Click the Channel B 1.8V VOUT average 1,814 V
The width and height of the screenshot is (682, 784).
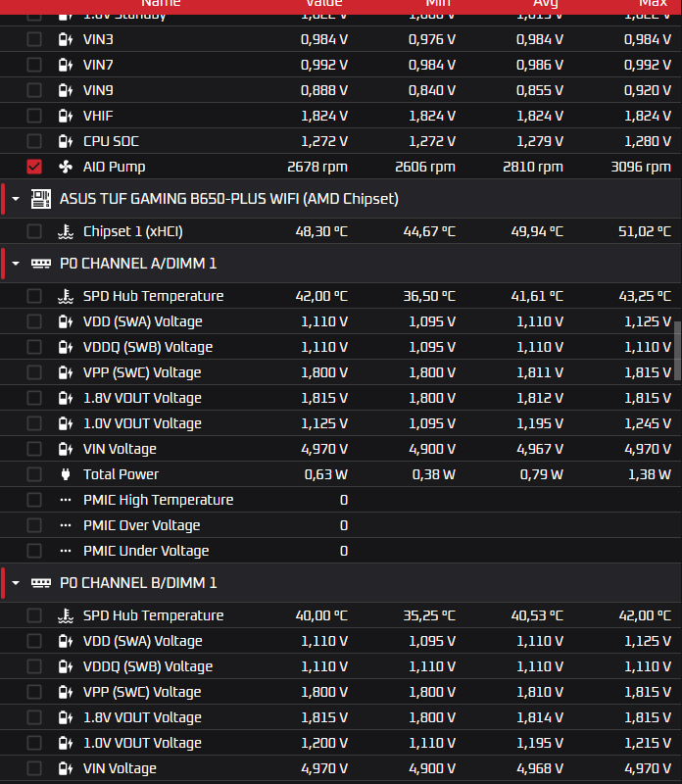540,717
